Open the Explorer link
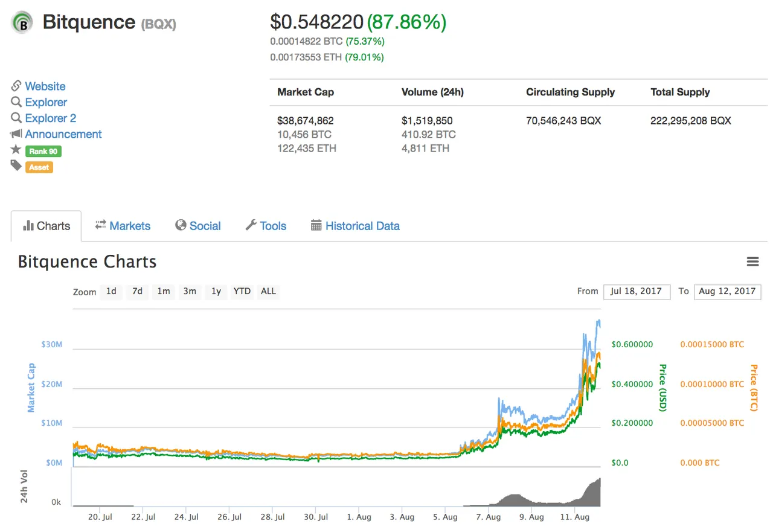 pyautogui.click(x=46, y=102)
